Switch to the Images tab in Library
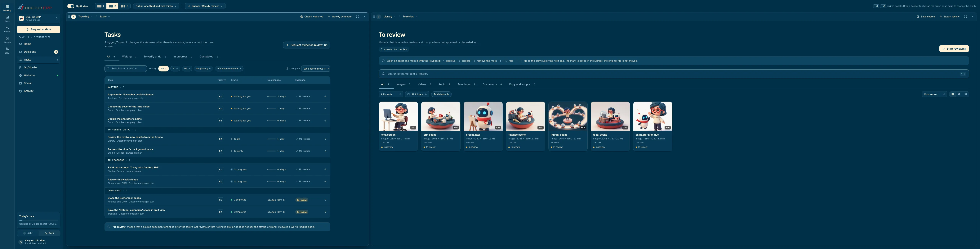The width and height of the screenshot is (980, 249). pyautogui.click(x=403, y=84)
